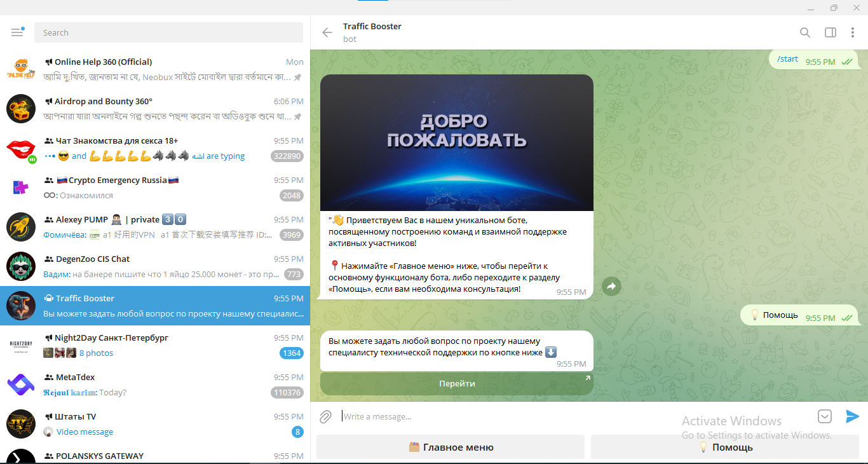Viewport: 868px width, 464px height.
Task: Click the unread badge 322890
Action: tap(287, 156)
